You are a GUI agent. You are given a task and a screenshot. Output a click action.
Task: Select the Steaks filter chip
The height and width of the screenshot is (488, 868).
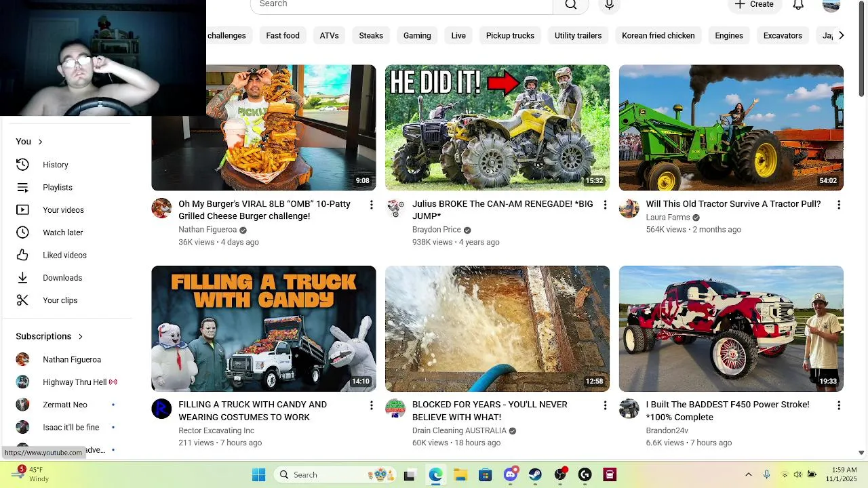click(x=371, y=35)
